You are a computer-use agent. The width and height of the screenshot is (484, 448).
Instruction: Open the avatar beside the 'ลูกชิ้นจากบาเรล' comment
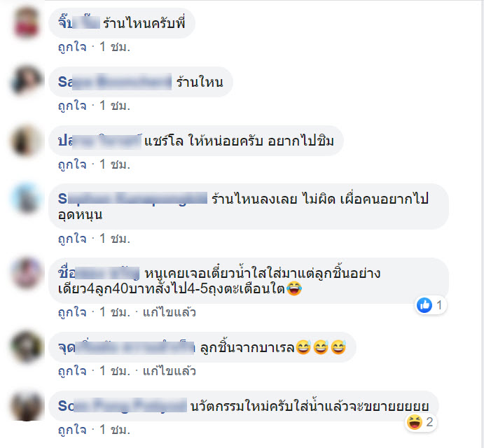[x=26, y=346]
